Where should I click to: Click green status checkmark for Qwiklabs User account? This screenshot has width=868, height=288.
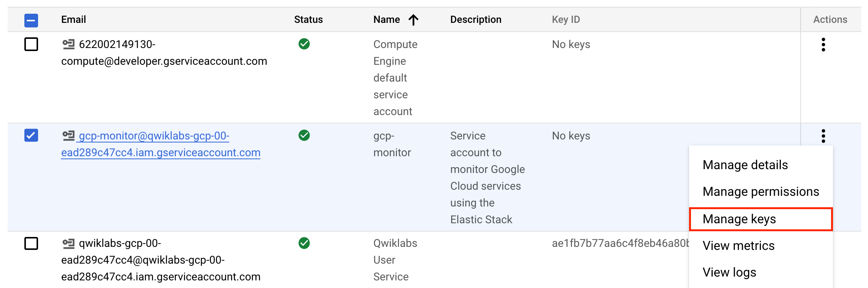point(304,243)
